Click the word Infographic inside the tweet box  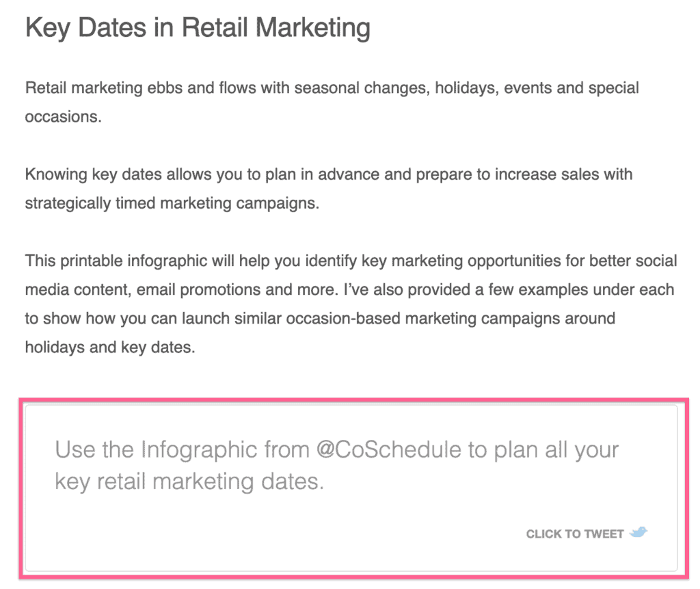[x=199, y=449]
